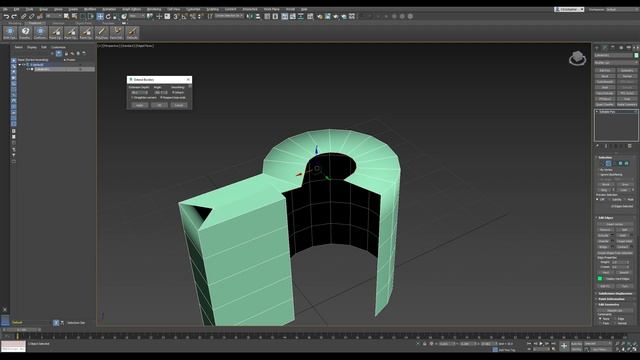Select Polygon sub-object level icon
The height and width of the screenshot is (360, 640).
(620, 163)
